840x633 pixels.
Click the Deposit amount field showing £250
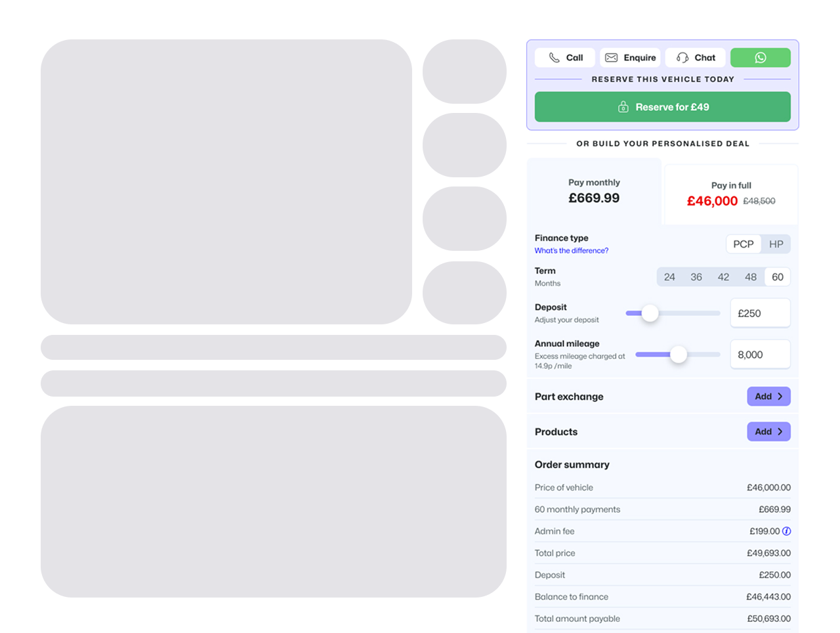tap(760, 314)
